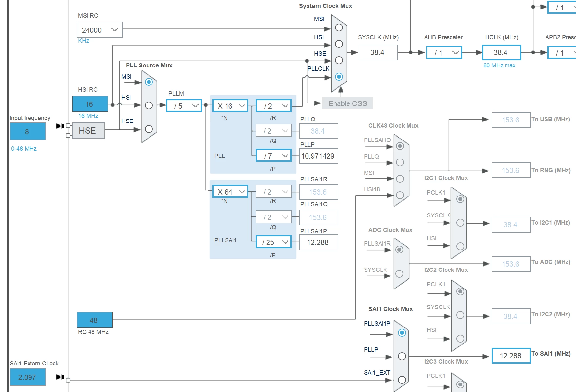Click the To SAI1 12.288 field
The image size is (576, 392).
511,356
